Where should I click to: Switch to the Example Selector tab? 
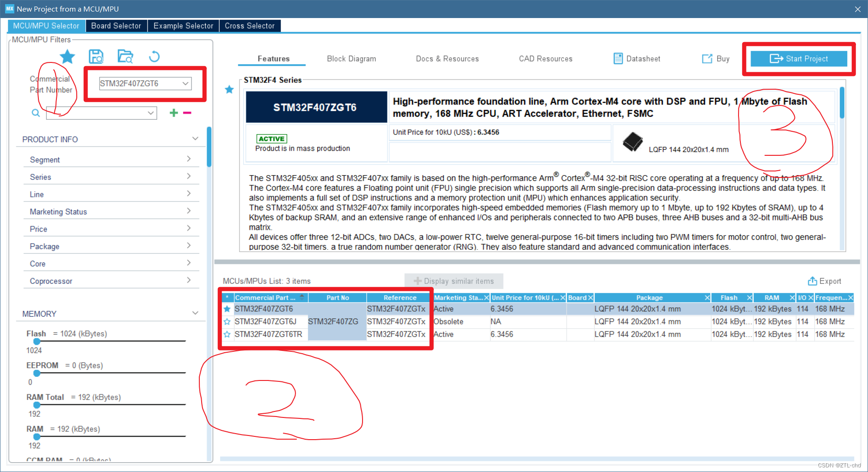pos(183,26)
